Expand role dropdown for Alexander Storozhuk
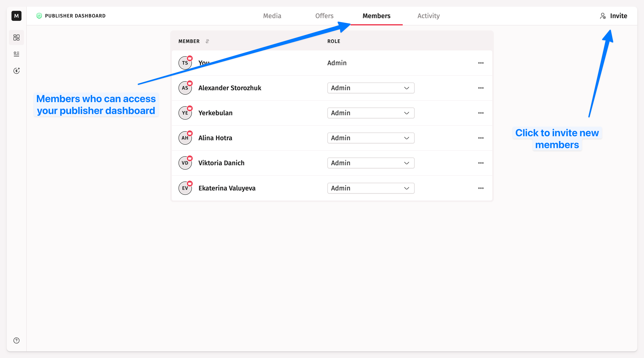The width and height of the screenshot is (644, 358). pyautogui.click(x=371, y=88)
